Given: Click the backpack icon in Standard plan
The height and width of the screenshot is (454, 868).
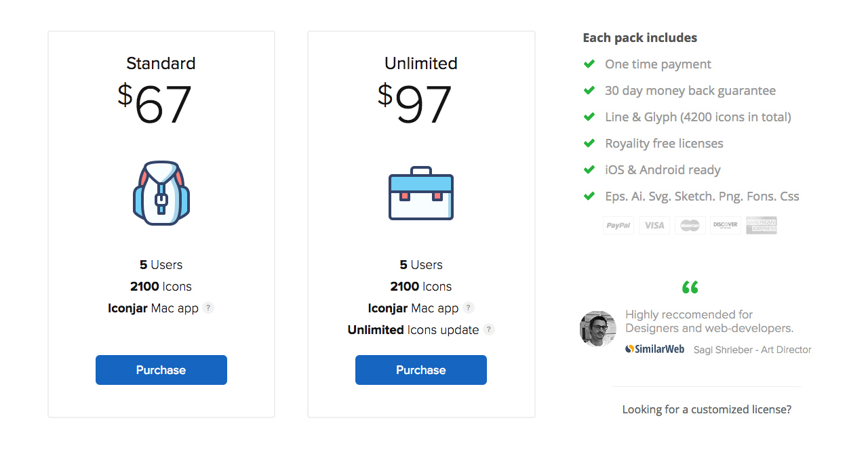Looking at the screenshot, I should coord(161,193).
